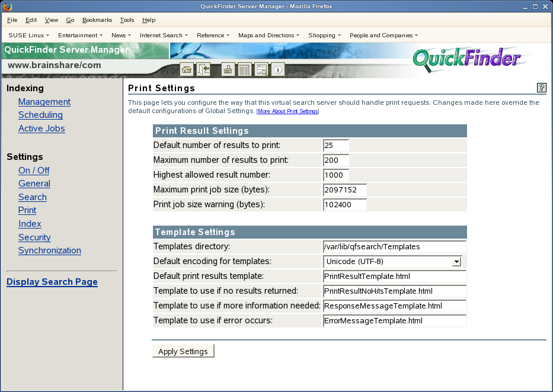Click the www.brainshare/com server name text
Viewport: 553px width, 392px height.
pos(55,65)
